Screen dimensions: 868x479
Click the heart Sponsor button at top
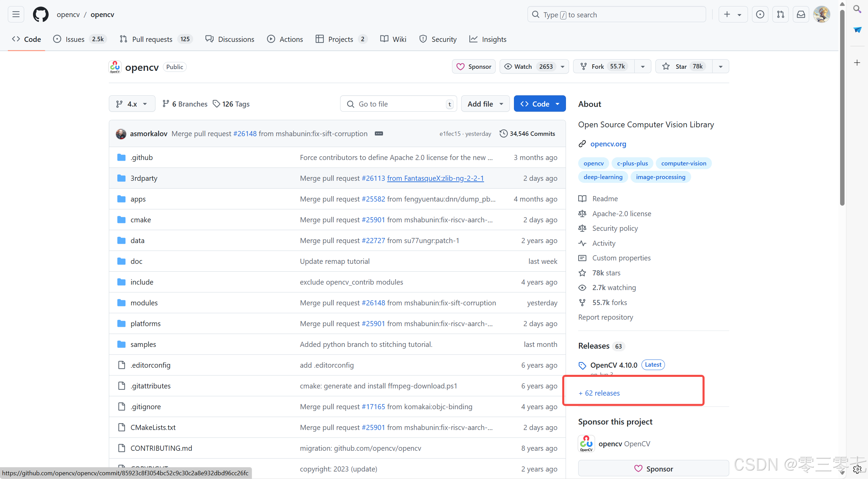[473, 66]
